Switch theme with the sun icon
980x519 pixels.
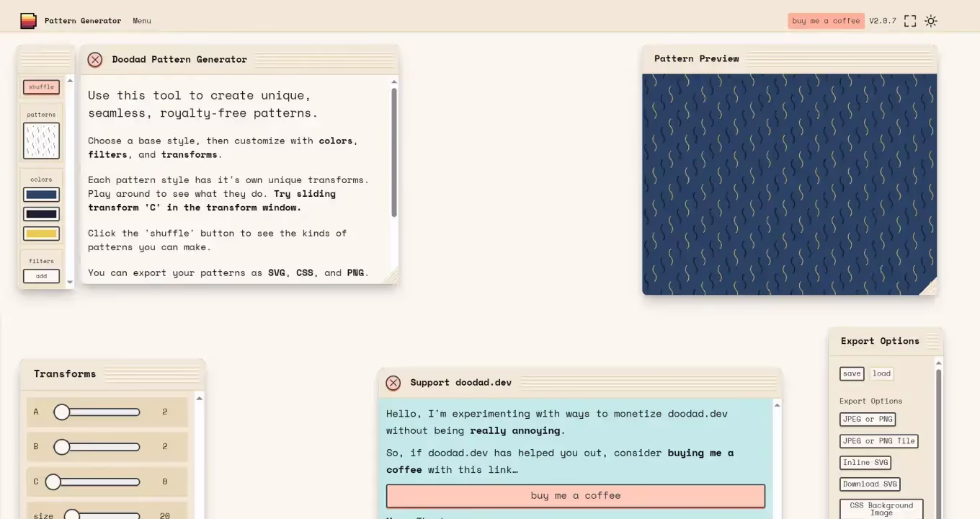pos(931,21)
